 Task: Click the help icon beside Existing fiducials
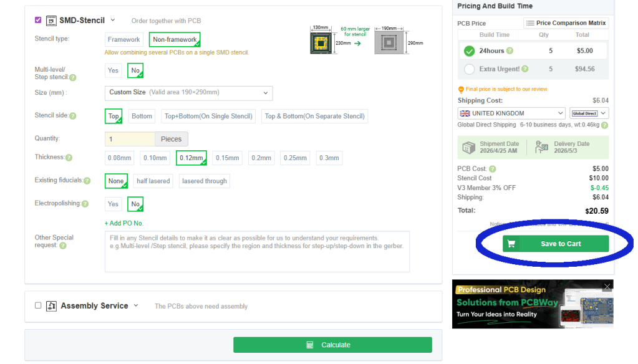point(87,181)
